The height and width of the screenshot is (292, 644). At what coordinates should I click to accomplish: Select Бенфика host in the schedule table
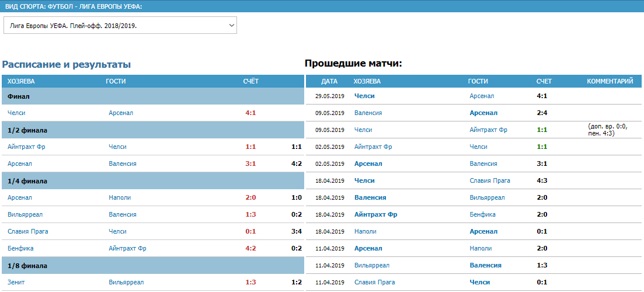pyautogui.click(x=20, y=248)
